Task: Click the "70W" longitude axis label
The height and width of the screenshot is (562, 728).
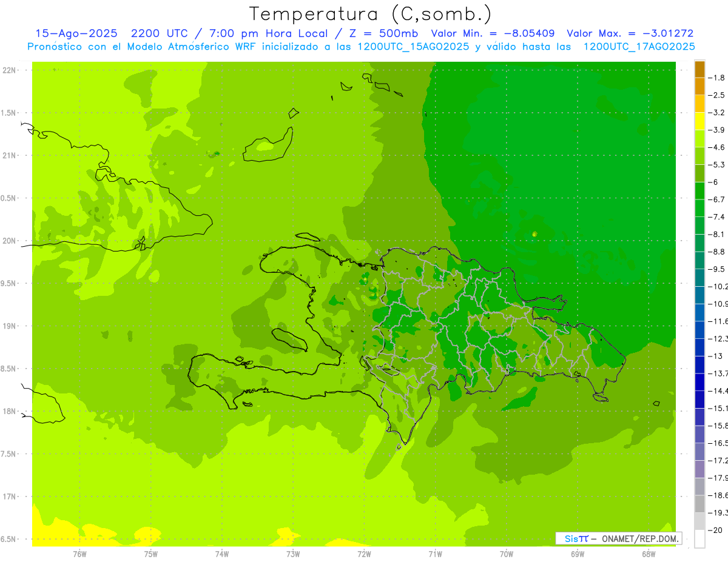Action: (507, 554)
